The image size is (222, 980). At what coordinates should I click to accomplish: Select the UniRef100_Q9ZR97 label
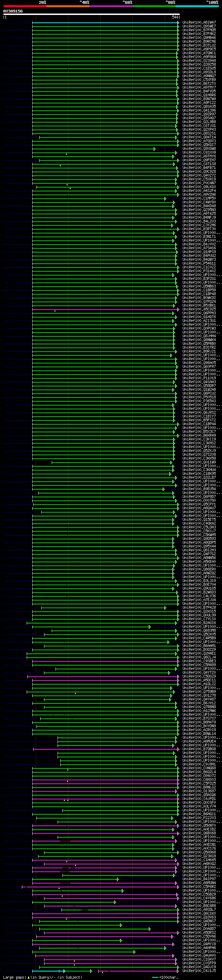point(199,114)
